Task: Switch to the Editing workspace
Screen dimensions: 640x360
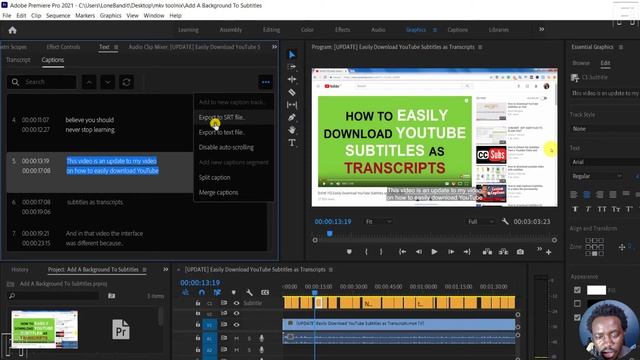Action: pos(271,30)
